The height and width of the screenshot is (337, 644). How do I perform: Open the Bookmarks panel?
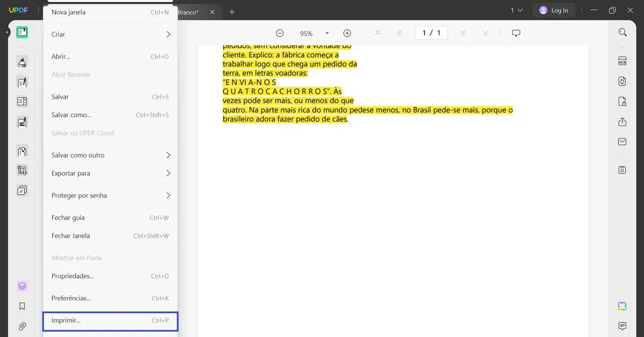(x=22, y=306)
